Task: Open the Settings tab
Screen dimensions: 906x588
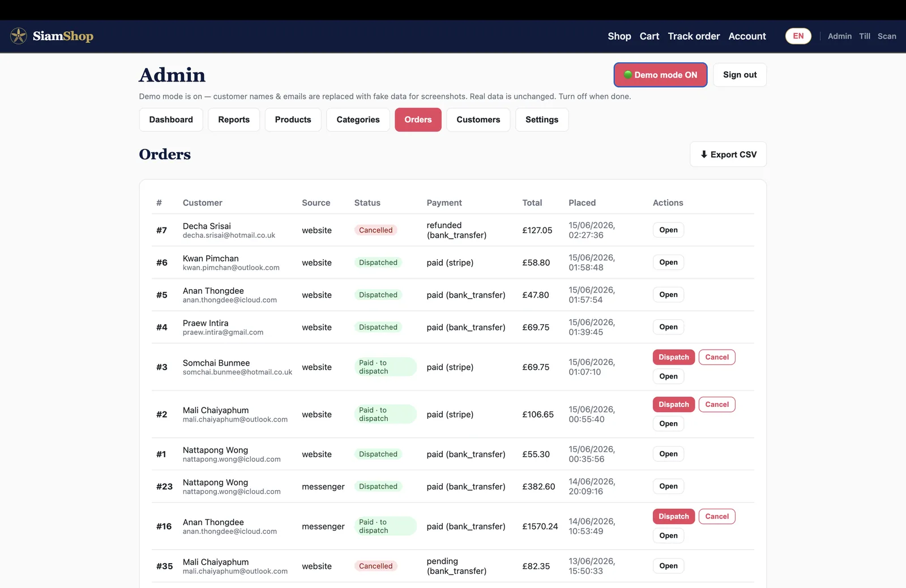Action: pos(542,119)
